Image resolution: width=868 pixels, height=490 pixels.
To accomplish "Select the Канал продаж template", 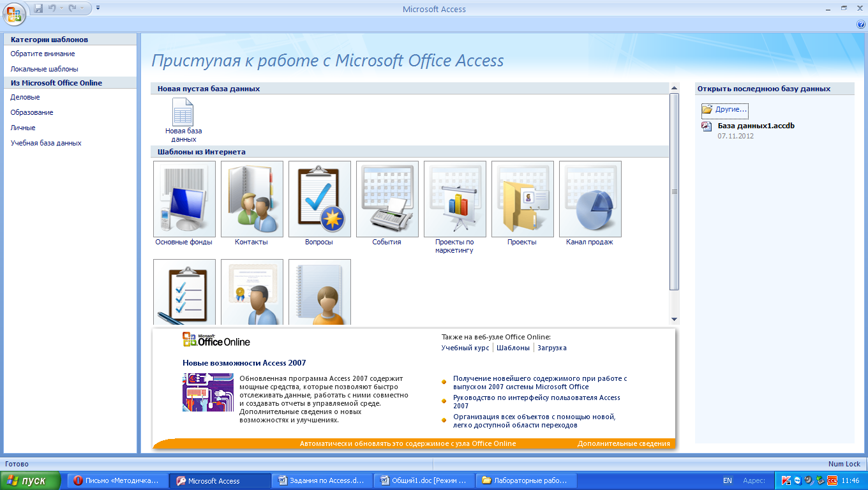I will [590, 204].
